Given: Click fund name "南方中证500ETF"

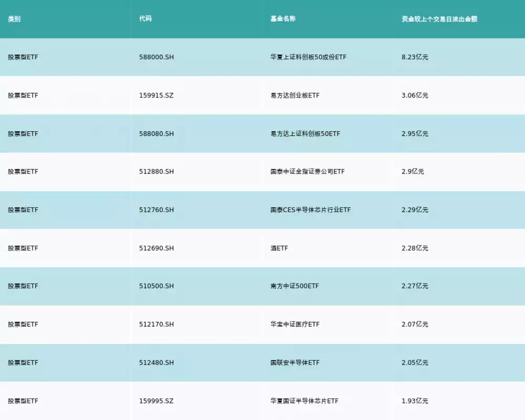Looking at the screenshot, I should tap(295, 286).
